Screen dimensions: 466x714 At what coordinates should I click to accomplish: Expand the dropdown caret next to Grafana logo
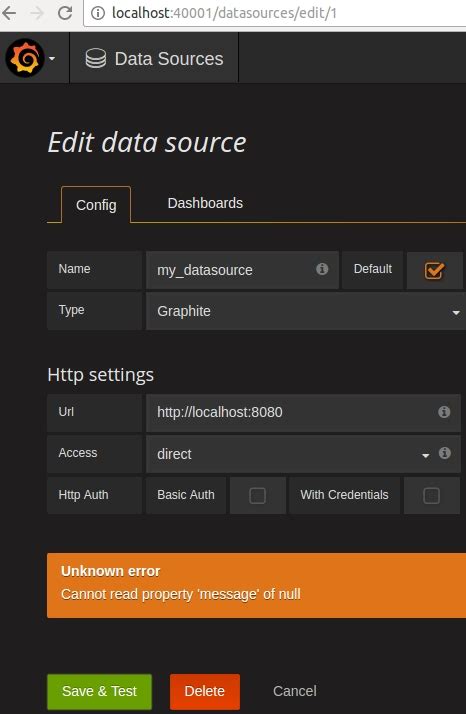pos(52,59)
